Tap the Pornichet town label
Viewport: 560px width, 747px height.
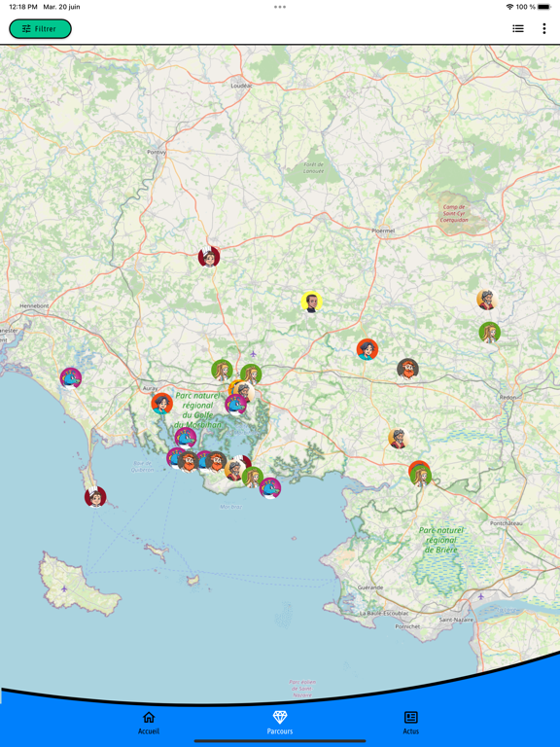click(x=407, y=626)
